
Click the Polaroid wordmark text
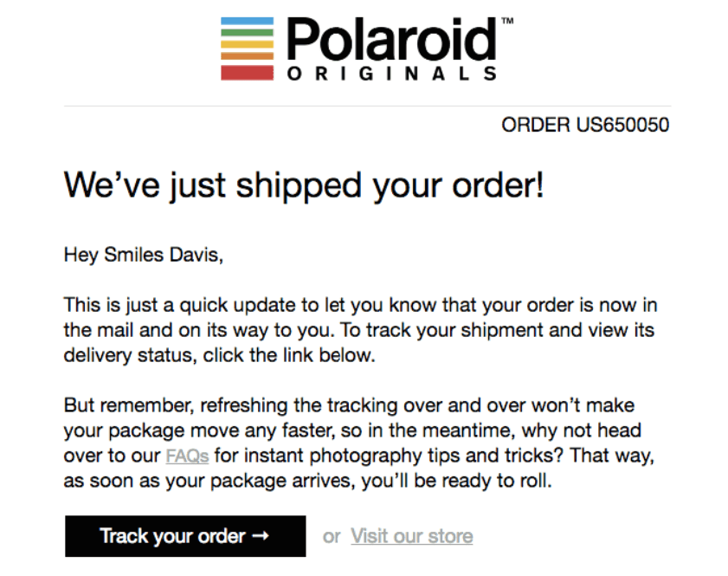point(391,40)
